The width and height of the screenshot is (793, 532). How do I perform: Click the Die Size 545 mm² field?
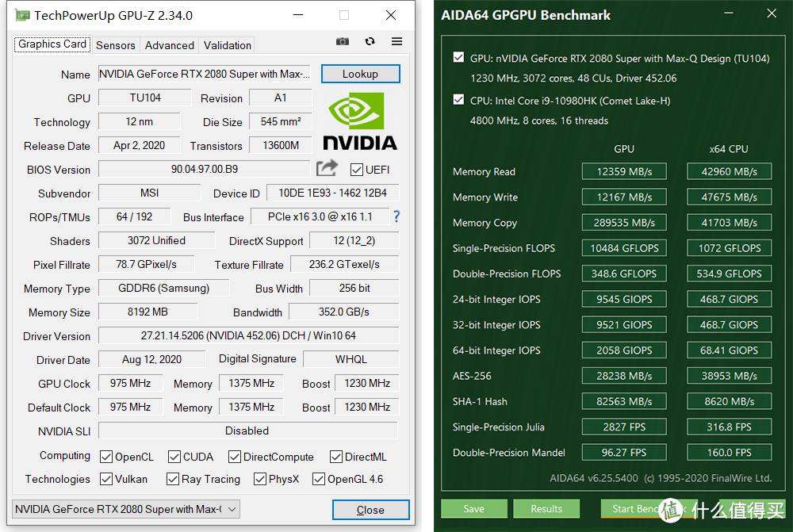point(281,121)
